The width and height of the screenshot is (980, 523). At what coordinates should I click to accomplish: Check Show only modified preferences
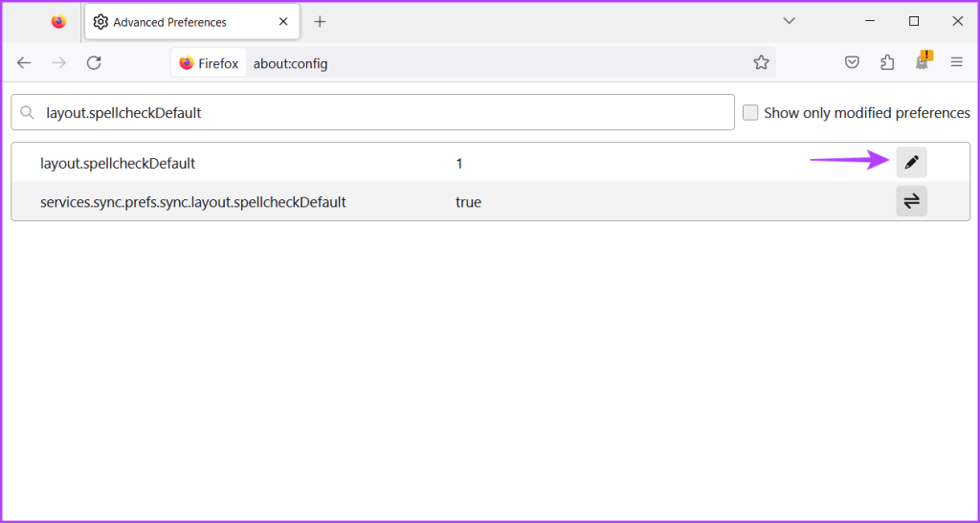coord(750,113)
